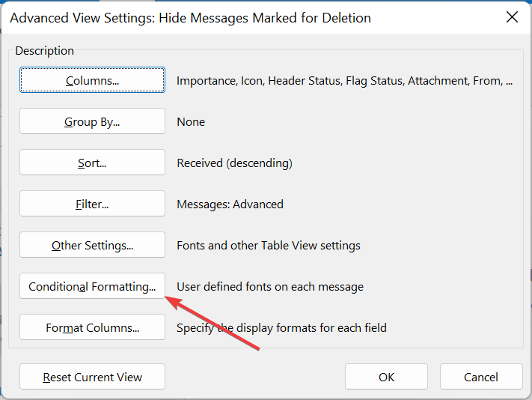
Task: Click the 'Received (descending)' sort description
Action: 234,163
